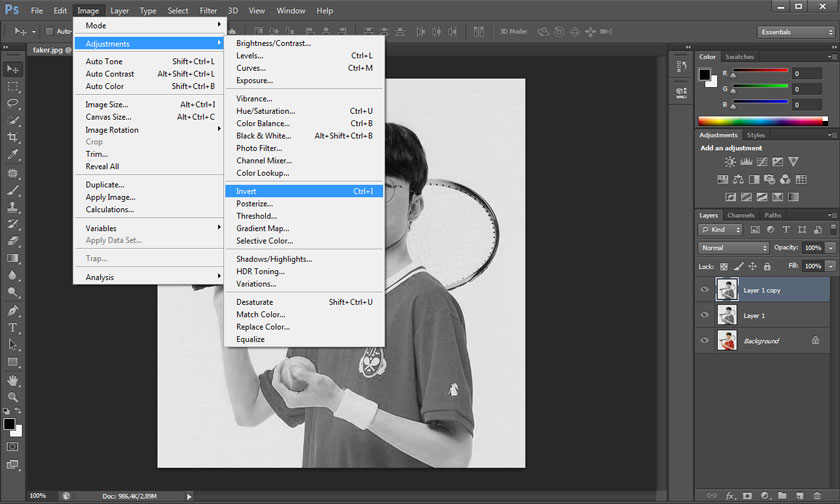This screenshot has width=840, height=504.
Task: Expand the Mode submenu
Action: click(148, 25)
